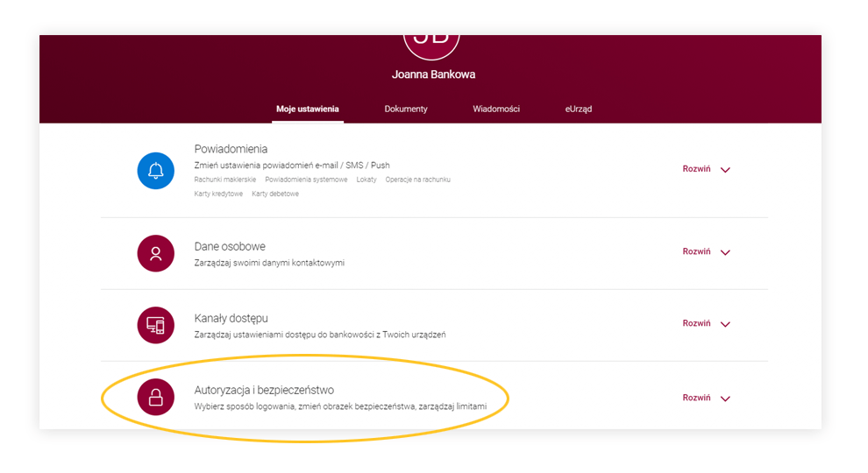The width and height of the screenshot is (868, 473).
Task: Switch to the Moje ustawienia tab
Action: coord(308,109)
